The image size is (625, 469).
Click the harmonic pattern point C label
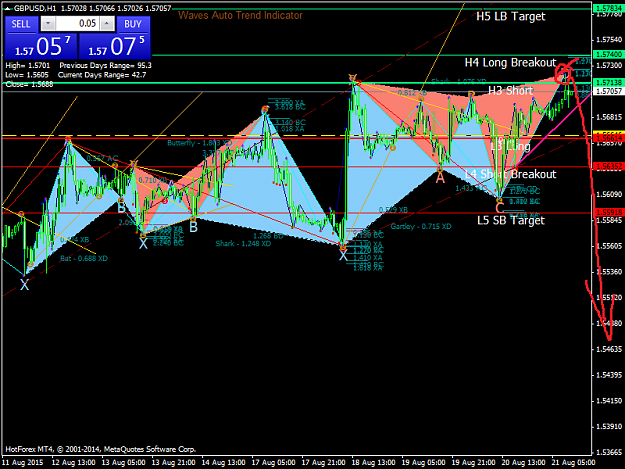click(x=500, y=208)
